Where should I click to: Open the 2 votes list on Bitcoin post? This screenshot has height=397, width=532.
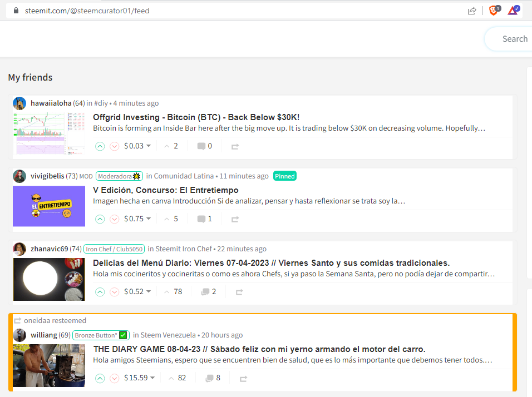point(171,146)
